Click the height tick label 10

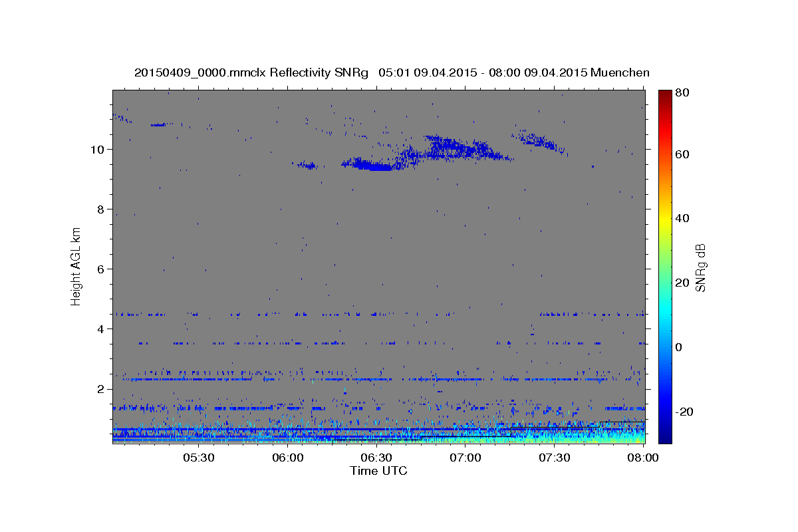click(99, 149)
